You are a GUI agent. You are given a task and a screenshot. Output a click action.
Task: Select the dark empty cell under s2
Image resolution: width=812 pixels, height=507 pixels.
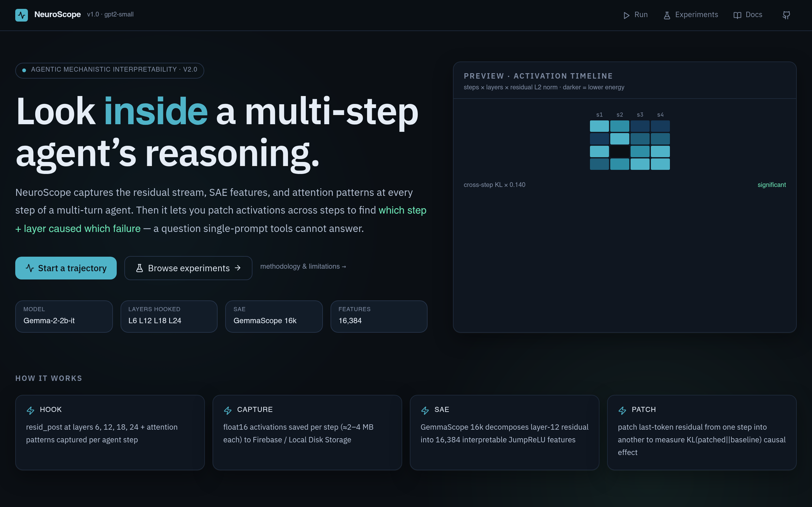point(619,151)
